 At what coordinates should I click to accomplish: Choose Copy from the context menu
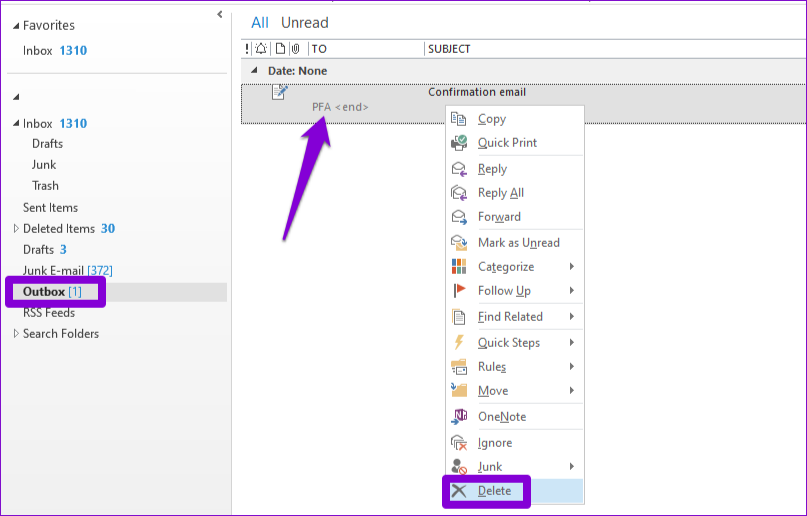515,119
